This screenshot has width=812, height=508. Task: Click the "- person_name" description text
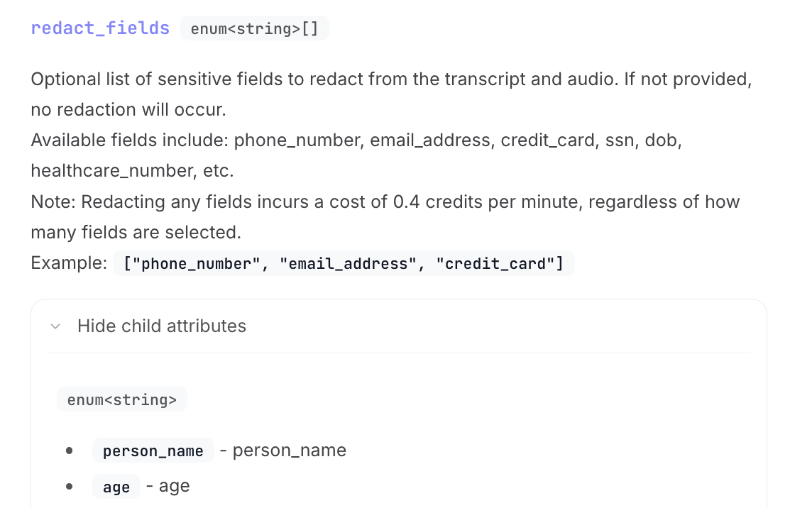pos(282,451)
